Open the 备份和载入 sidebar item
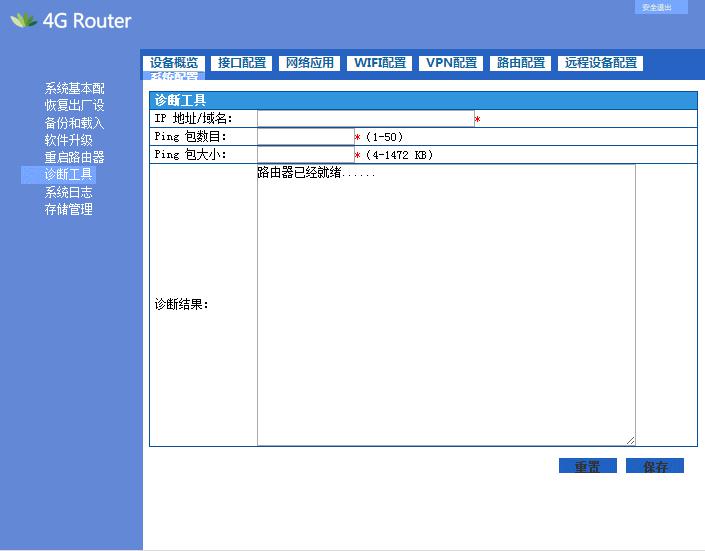Screen dimensions: 705x551 [x=74, y=123]
